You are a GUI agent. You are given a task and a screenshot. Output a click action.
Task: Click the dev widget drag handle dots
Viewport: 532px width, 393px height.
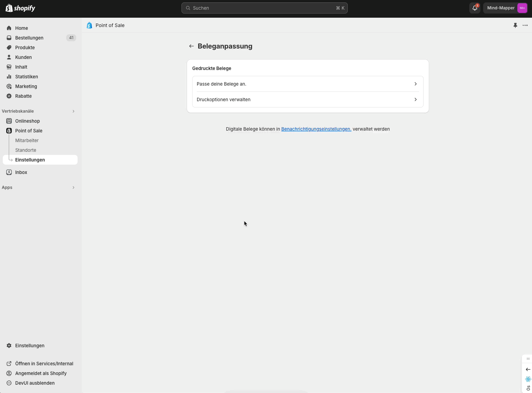pyautogui.click(x=528, y=359)
